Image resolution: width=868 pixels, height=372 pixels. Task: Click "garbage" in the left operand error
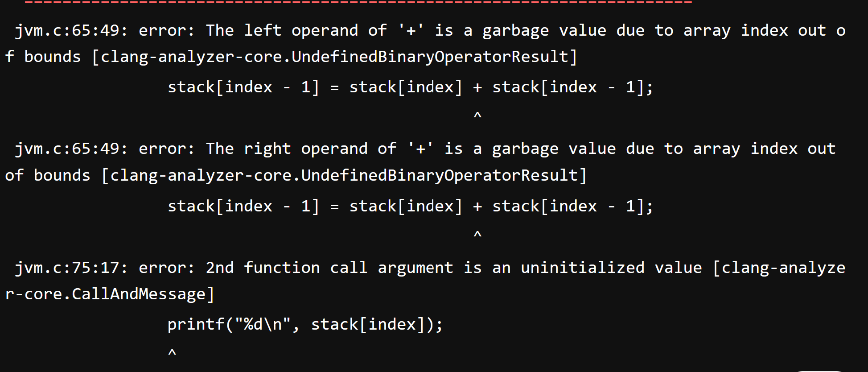click(x=515, y=31)
